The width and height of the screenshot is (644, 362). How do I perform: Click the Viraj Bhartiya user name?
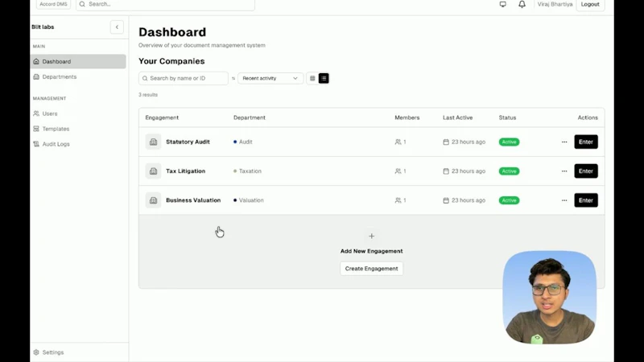[x=555, y=4]
